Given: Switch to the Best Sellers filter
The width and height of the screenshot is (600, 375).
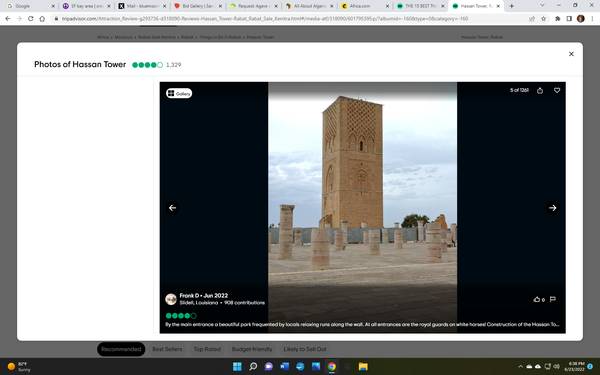Looking at the screenshot, I should tap(167, 349).
